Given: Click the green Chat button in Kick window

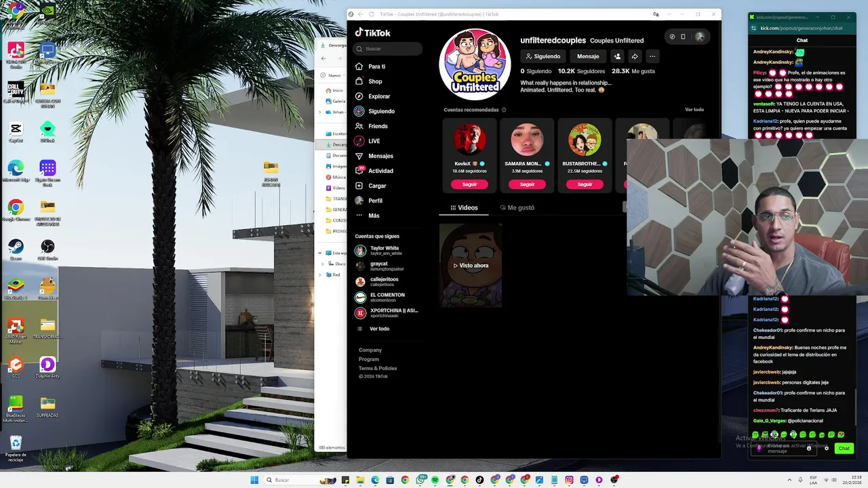Looking at the screenshot, I should tap(844, 448).
